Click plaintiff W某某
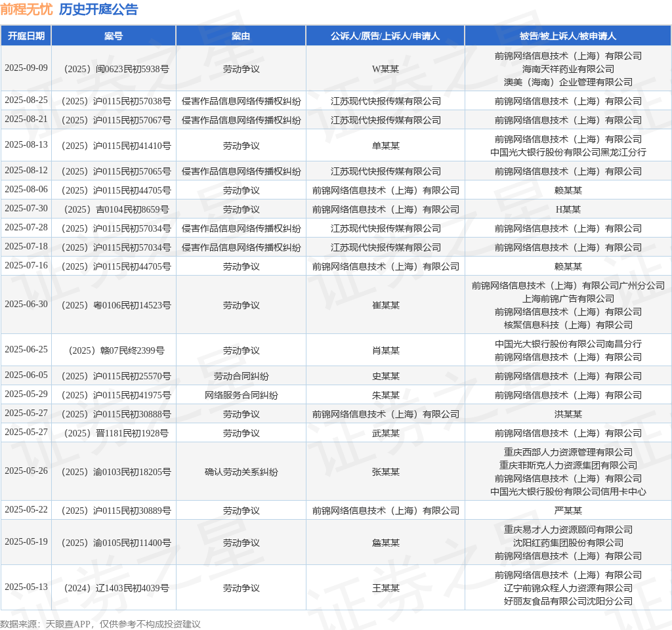This screenshot has height=630, width=672. [x=385, y=69]
